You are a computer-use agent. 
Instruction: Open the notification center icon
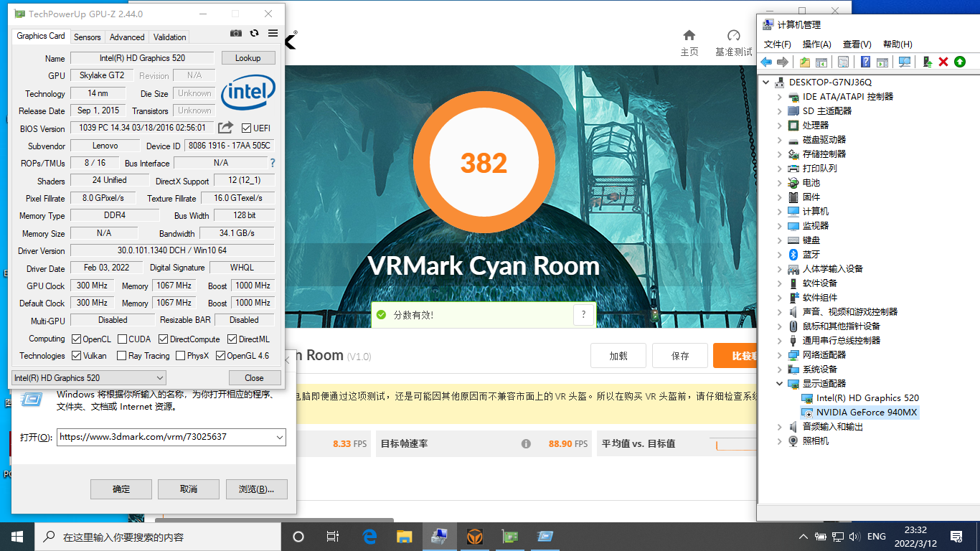click(956, 537)
